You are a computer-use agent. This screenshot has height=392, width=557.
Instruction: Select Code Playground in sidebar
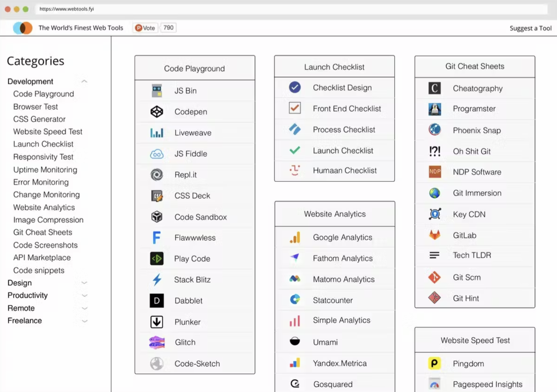click(x=44, y=94)
